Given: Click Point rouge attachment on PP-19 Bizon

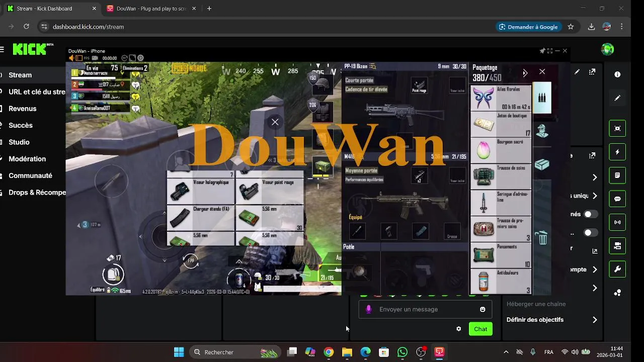Looking at the screenshot, I should [420, 85].
